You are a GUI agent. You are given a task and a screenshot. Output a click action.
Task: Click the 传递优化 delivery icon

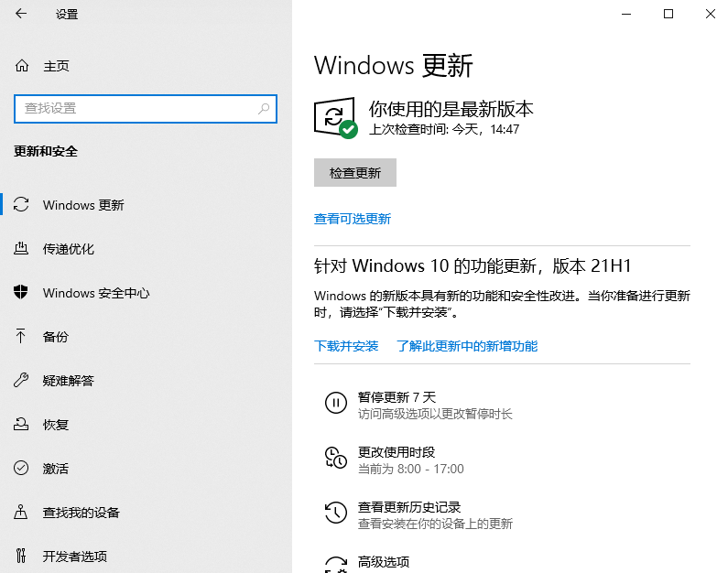(x=21, y=249)
